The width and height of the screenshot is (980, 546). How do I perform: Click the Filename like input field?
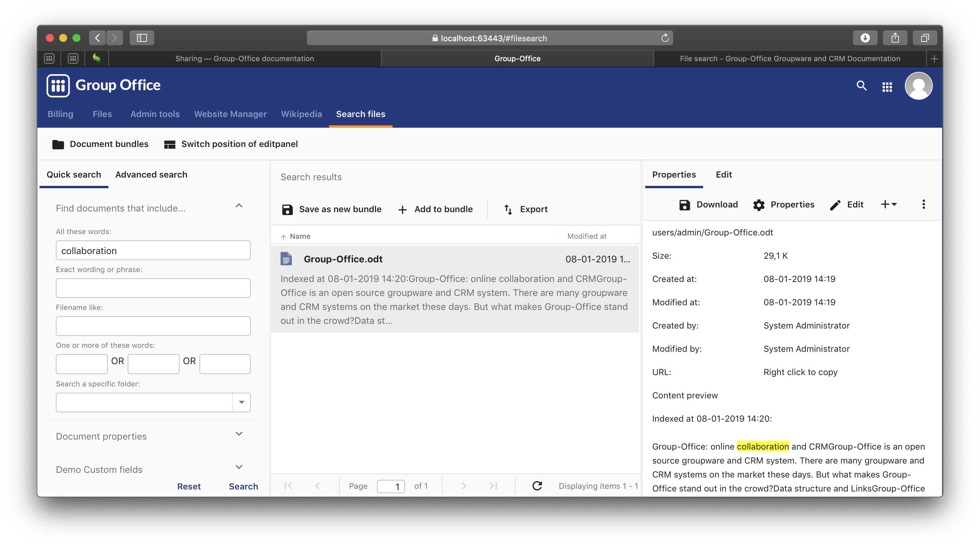coord(153,326)
